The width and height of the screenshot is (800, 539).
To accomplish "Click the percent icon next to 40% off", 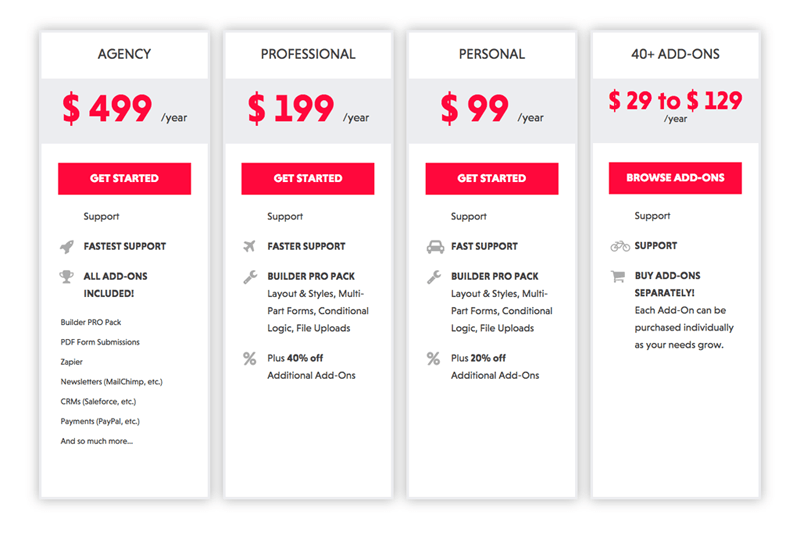I will [249, 358].
